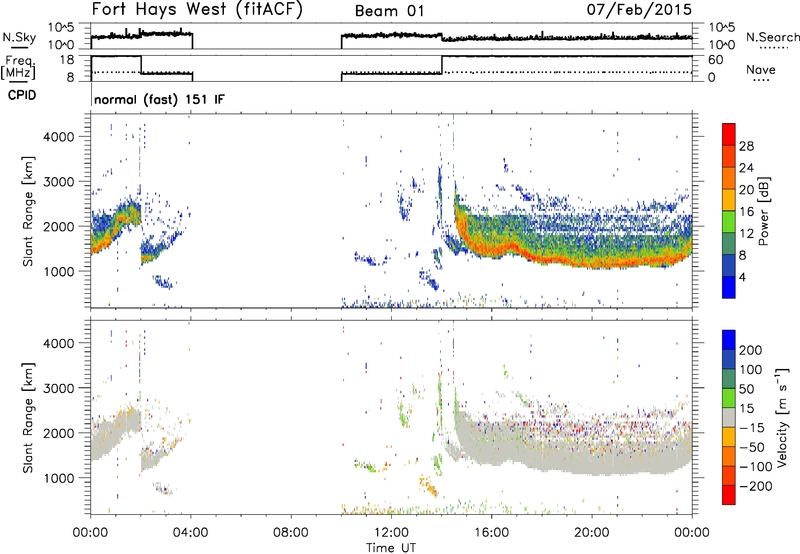Click the "4" label on the power colorbar
This screenshot has width=800, height=554.
(x=742, y=278)
